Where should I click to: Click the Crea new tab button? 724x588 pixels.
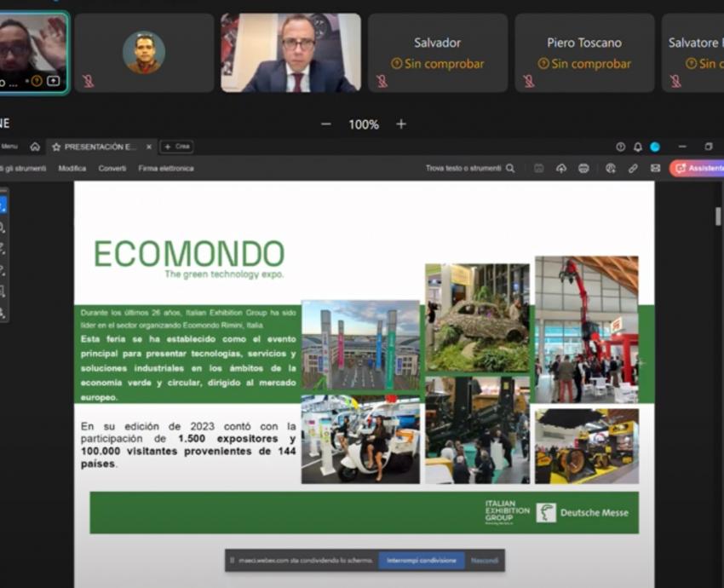pos(177,147)
